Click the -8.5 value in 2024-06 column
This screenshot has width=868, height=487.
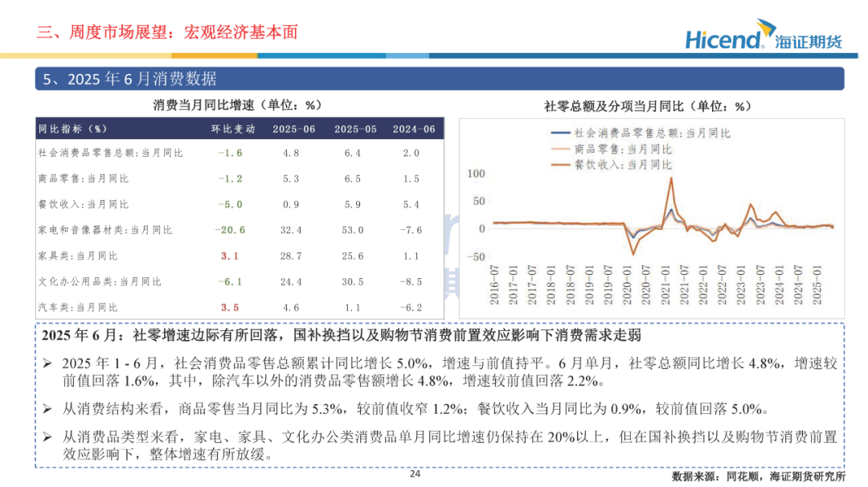click(411, 282)
